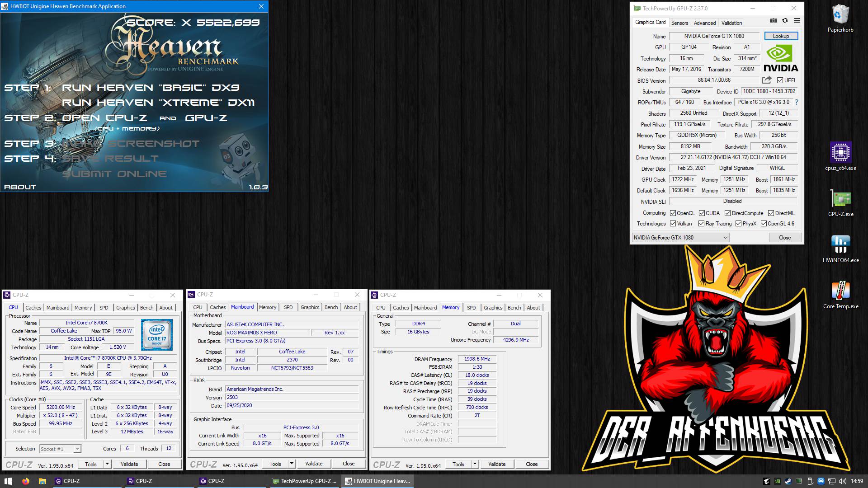The image size is (868, 488).
Task: Expand Tools dropdown arrow in Mainboard tab window
Action: 292,464
